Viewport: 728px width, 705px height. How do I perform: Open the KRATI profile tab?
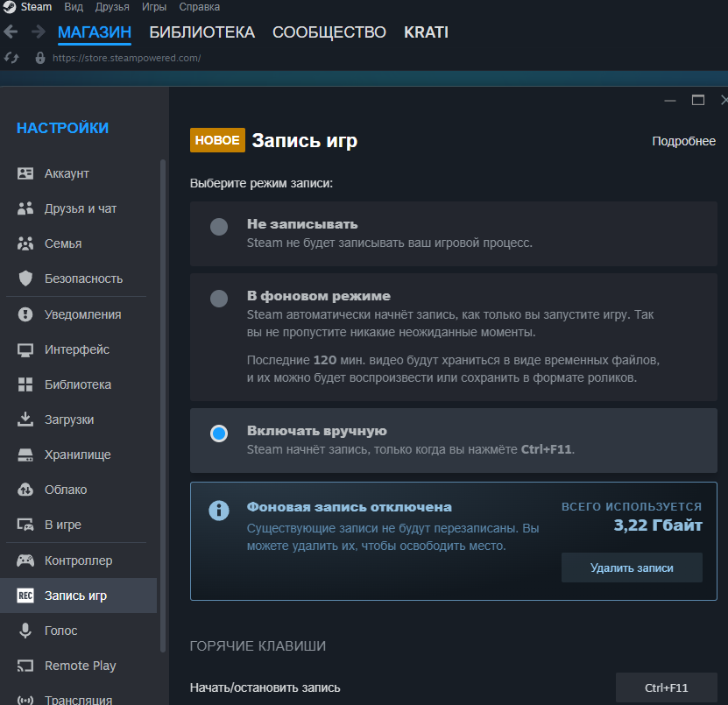pyautogui.click(x=427, y=32)
